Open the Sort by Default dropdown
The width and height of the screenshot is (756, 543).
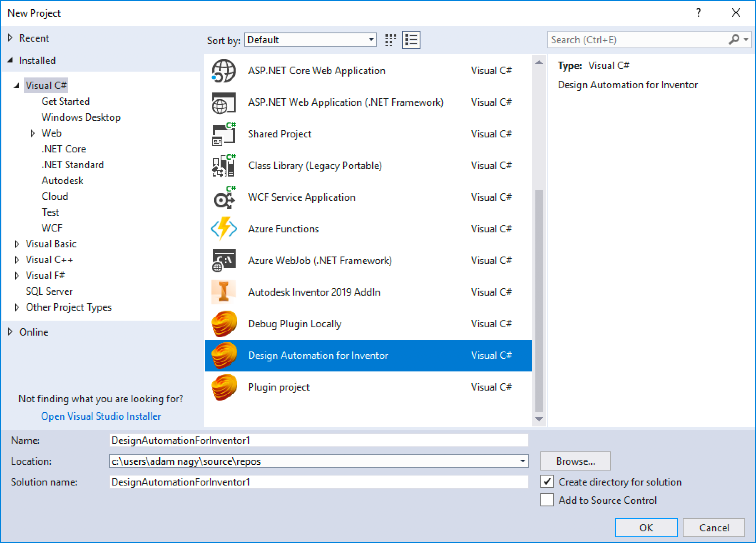[311, 40]
